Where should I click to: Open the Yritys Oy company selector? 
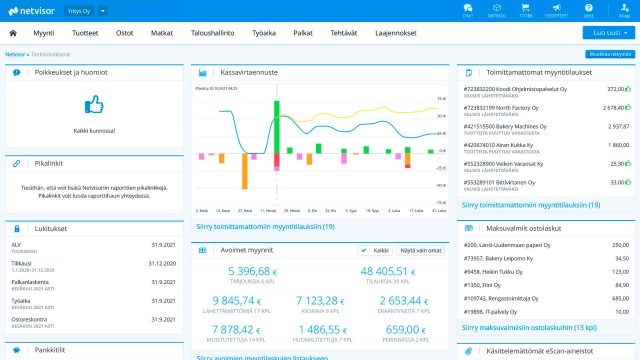click(x=79, y=11)
